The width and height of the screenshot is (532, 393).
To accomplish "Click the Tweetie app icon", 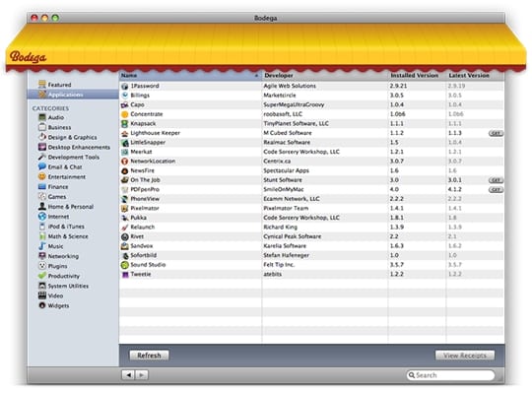I will pos(125,275).
